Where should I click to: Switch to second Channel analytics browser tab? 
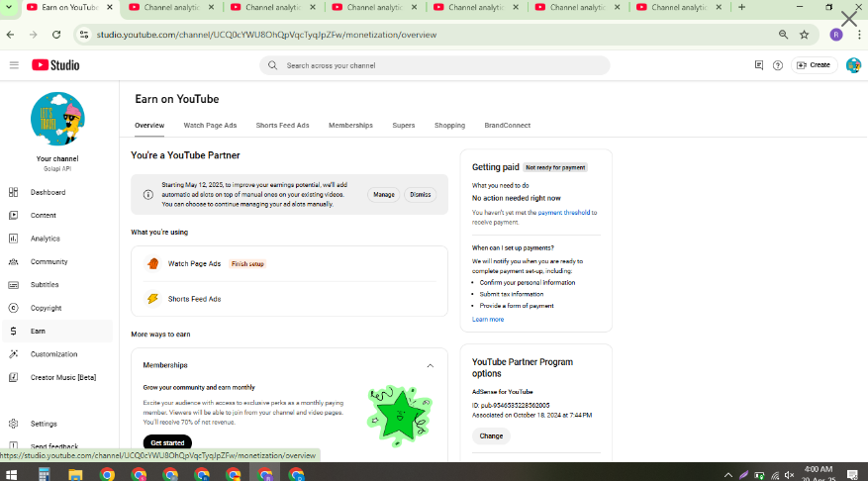[273, 7]
